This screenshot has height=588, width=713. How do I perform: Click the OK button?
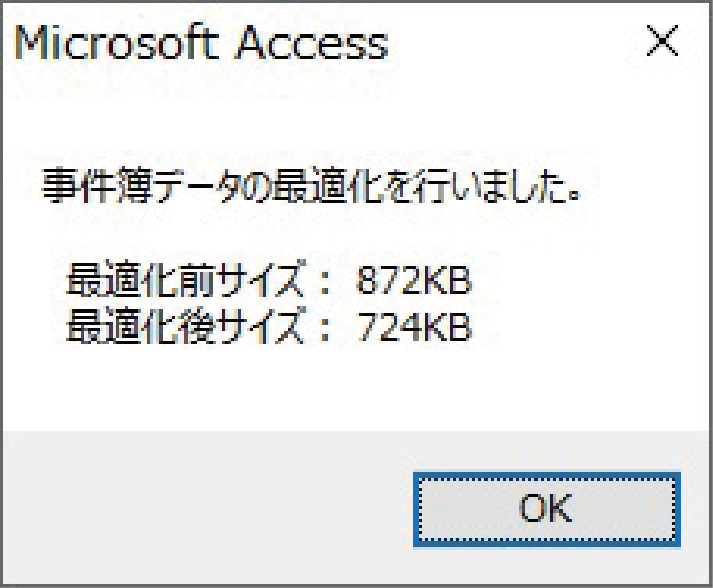coord(546,509)
